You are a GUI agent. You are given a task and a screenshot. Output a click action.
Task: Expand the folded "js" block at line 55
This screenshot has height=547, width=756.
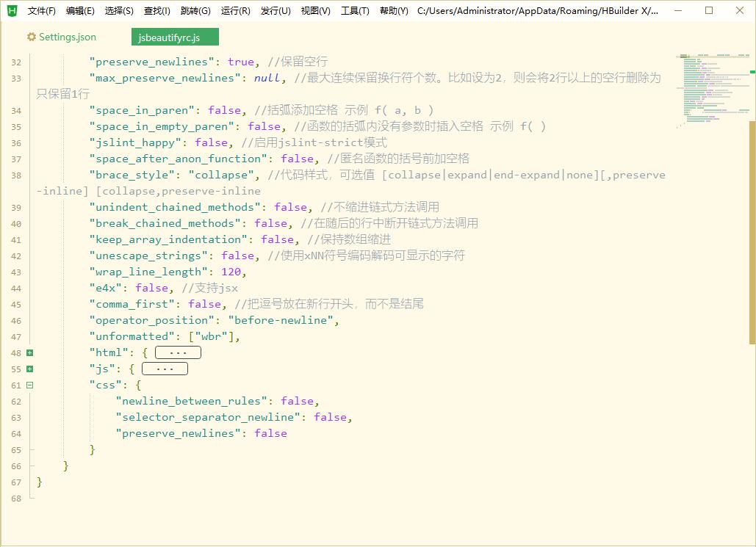pyautogui.click(x=30, y=369)
